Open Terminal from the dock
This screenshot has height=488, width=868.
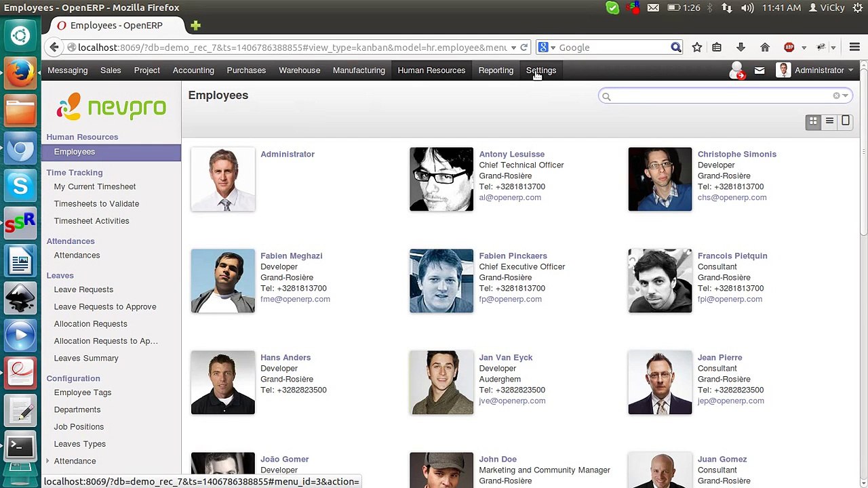coord(20,447)
